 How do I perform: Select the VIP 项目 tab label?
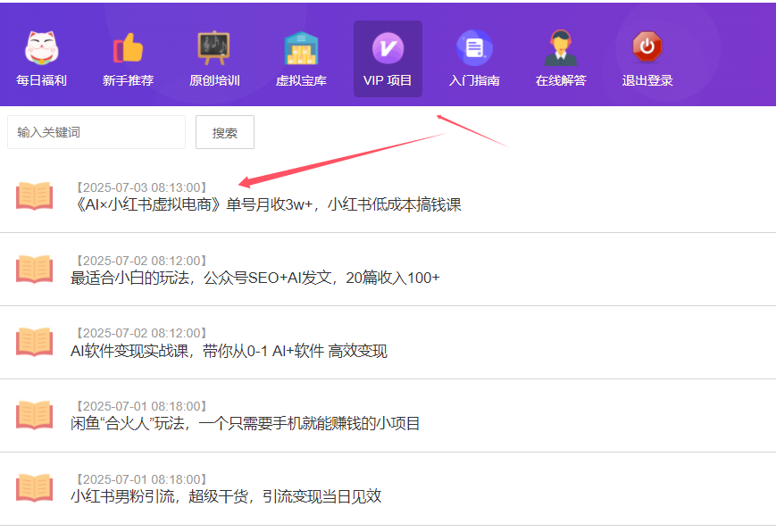pyautogui.click(x=388, y=80)
